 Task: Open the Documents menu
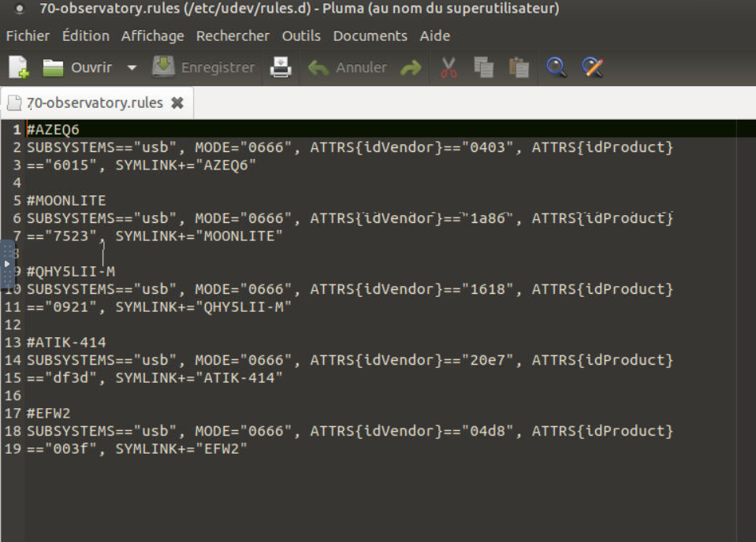(371, 35)
